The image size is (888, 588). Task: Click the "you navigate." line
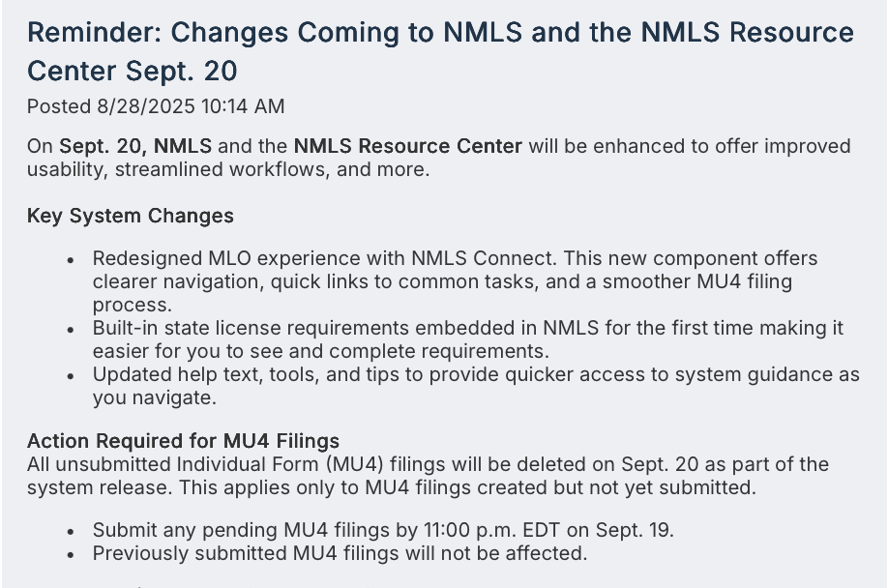coord(155,397)
